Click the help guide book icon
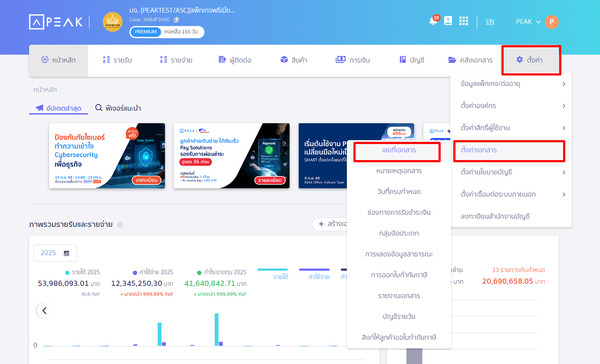The width and height of the screenshot is (600, 364). (x=448, y=21)
